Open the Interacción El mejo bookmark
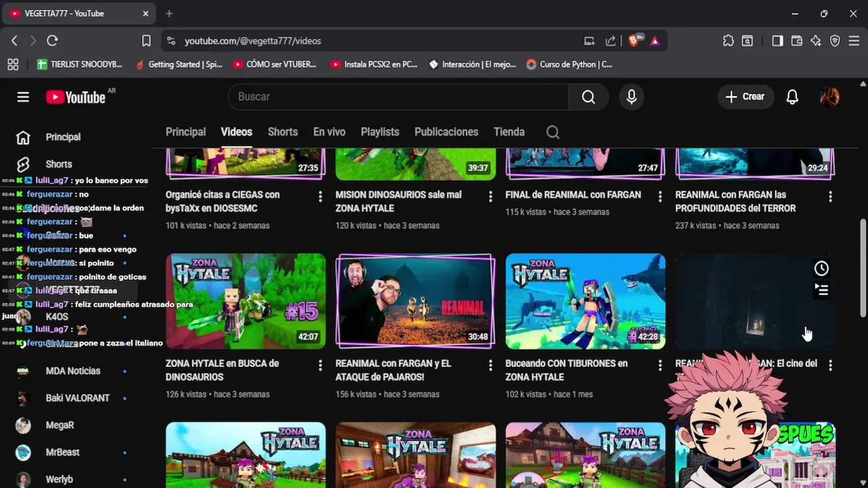868x488 pixels. click(x=472, y=64)
